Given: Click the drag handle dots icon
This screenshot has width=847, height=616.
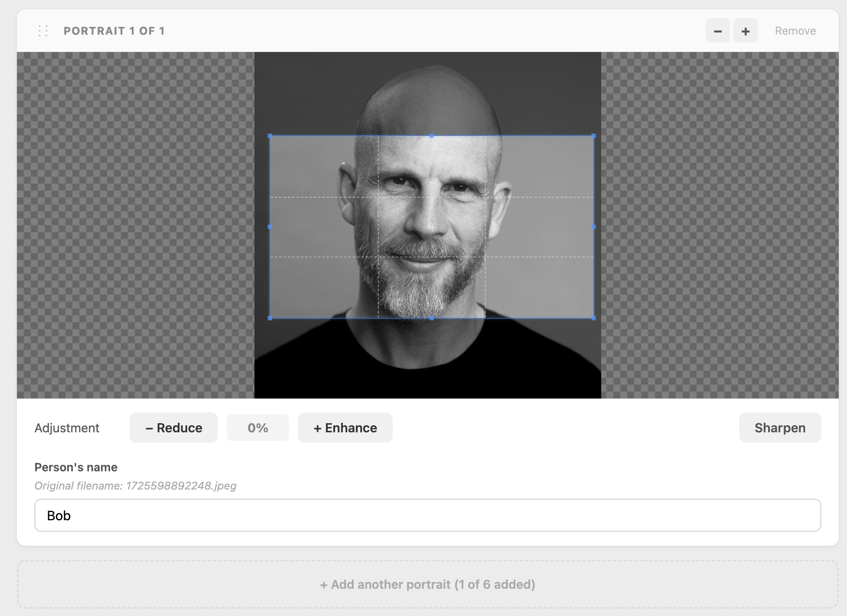Looking at the screenshot, I should pyautogui.click(x=43, y=31).
